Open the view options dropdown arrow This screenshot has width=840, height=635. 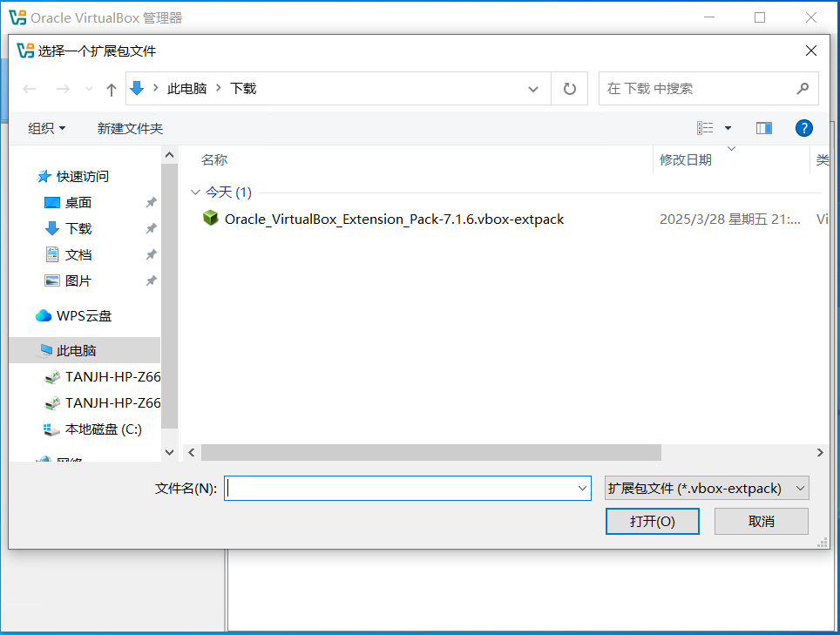click(x=728, y=128)
